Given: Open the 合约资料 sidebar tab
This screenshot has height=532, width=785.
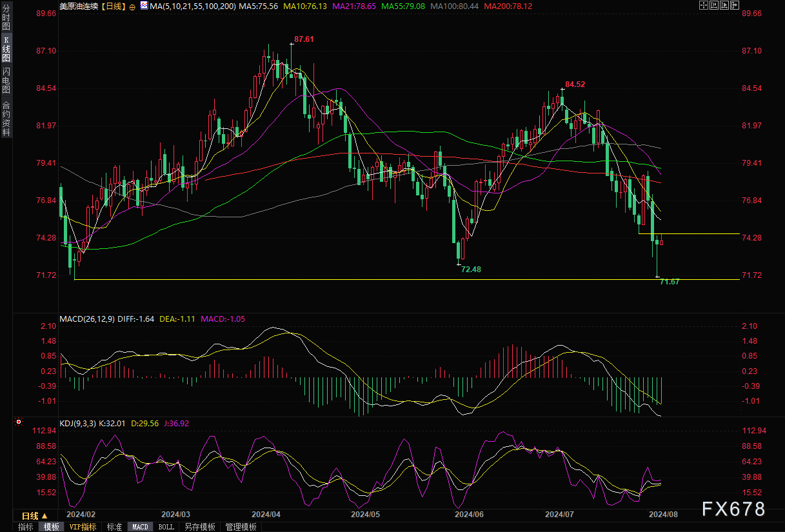Looking at the screenshot, I should (6, 119).
